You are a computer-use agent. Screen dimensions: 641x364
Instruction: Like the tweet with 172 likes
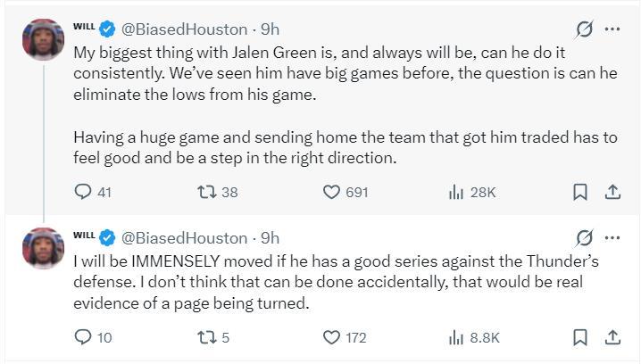click(332, 337)
